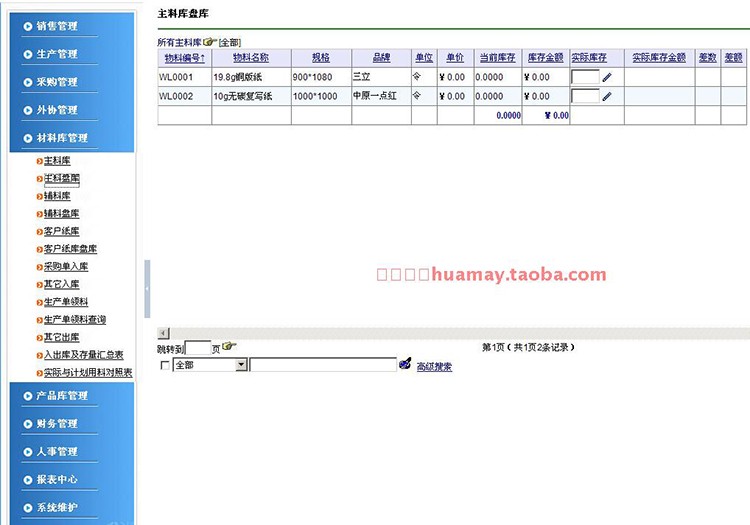Screen dimensions: 750x525
Task: Open the 全部 search field dropdown
Action: click(x=241, y=365)
